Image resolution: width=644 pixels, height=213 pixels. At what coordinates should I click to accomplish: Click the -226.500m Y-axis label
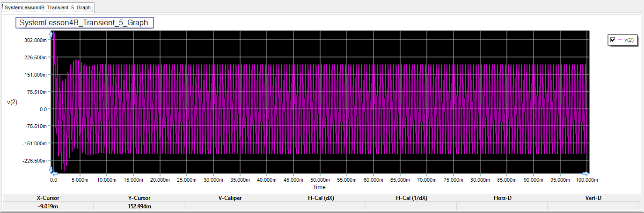pos(35,161)
